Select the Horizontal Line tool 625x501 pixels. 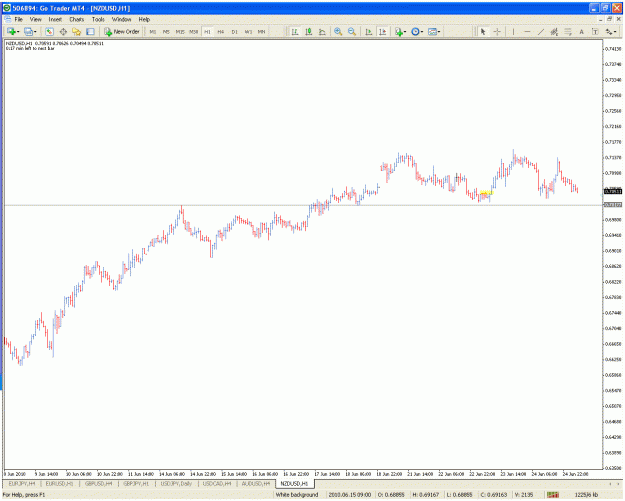pos(527,31)
